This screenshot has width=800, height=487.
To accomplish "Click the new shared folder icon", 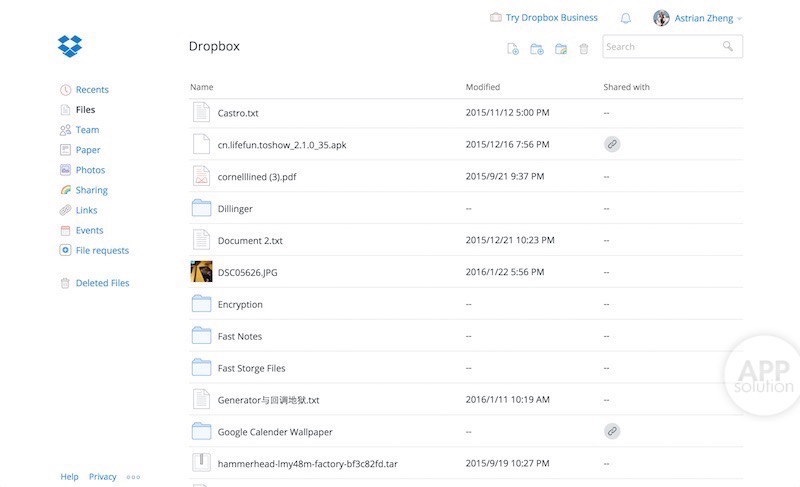I will click(x=561, y=49).
